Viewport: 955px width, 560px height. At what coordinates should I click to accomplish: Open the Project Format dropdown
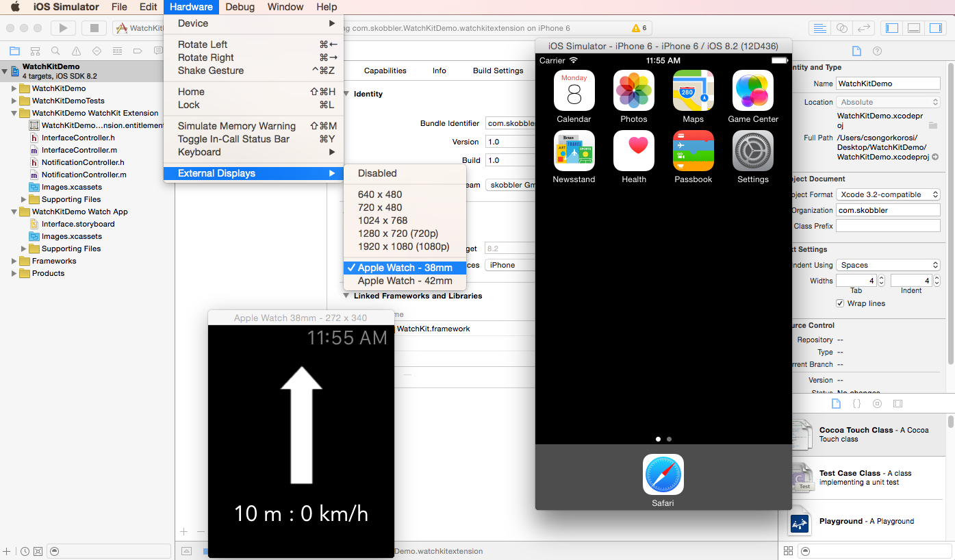888,194
